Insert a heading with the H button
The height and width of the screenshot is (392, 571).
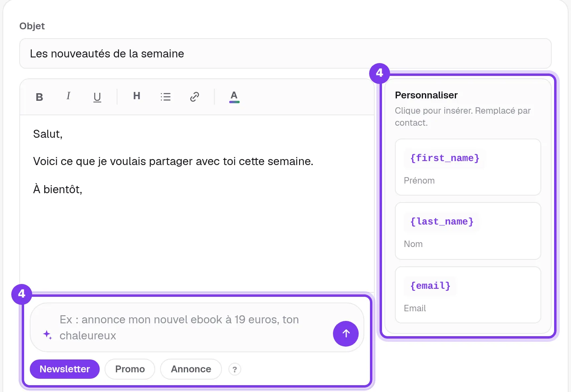pos(137,96)
